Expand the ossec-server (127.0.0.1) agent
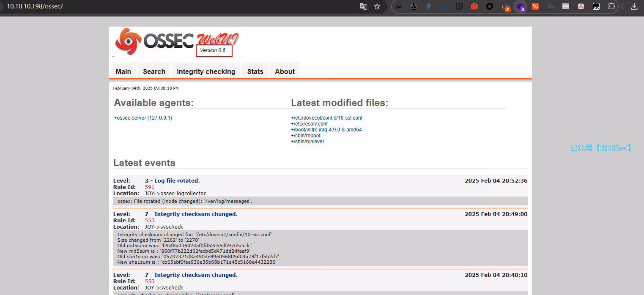This screenshot has width=644, height=295. click(143, 118)
